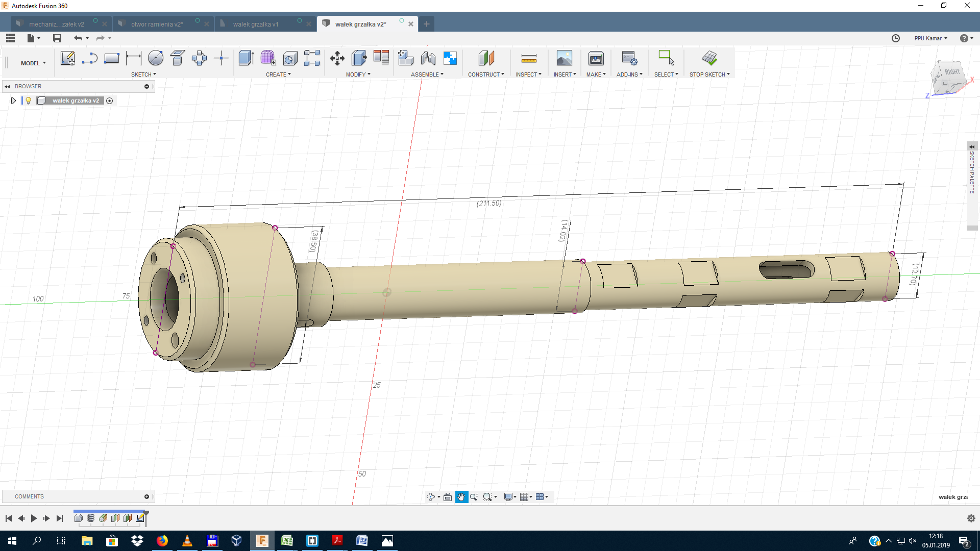Open the File menu dropdown
Screen dimensions: 980x551
pyautogui.click(x=34, y=38)
